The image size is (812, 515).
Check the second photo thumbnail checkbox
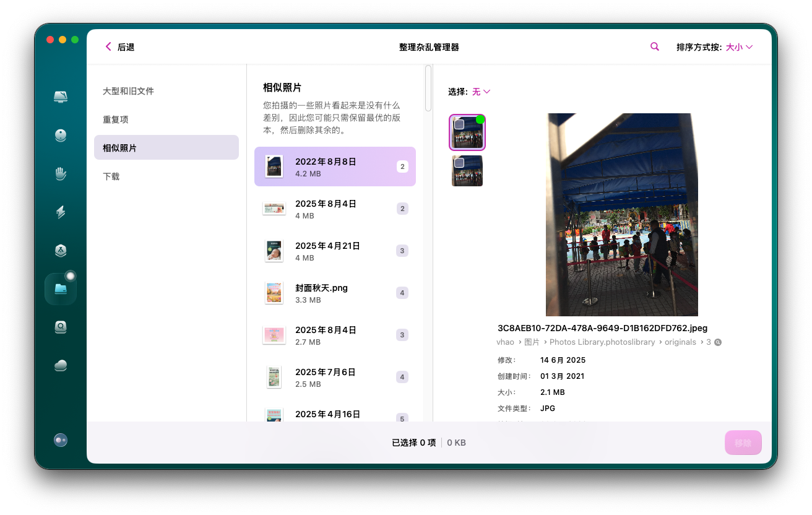click(x=459, y=162)
